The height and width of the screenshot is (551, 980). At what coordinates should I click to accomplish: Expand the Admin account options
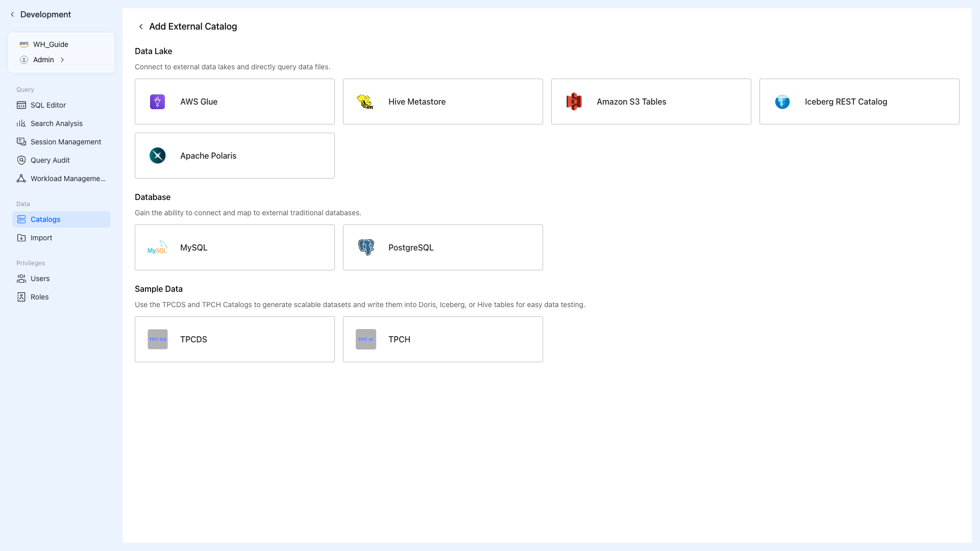[62, 60]
